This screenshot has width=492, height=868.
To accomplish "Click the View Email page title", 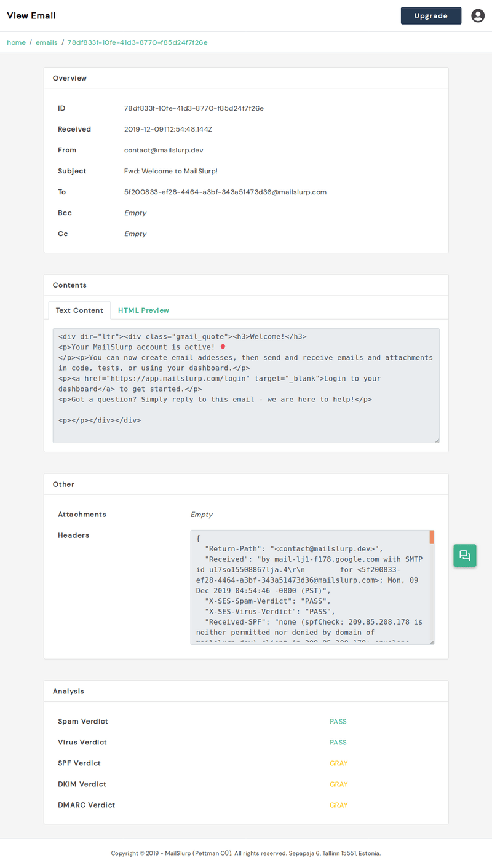I will click(31, 15).
